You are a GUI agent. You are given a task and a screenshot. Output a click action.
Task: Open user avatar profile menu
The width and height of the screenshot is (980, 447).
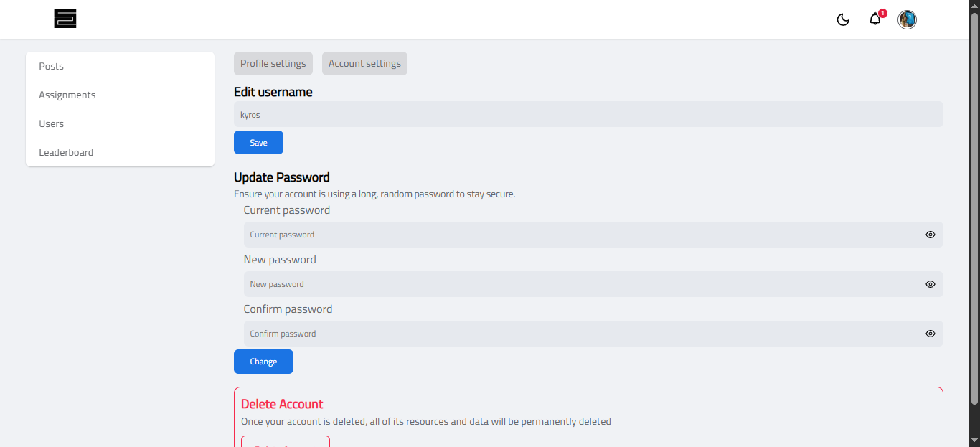click(908, 19)
